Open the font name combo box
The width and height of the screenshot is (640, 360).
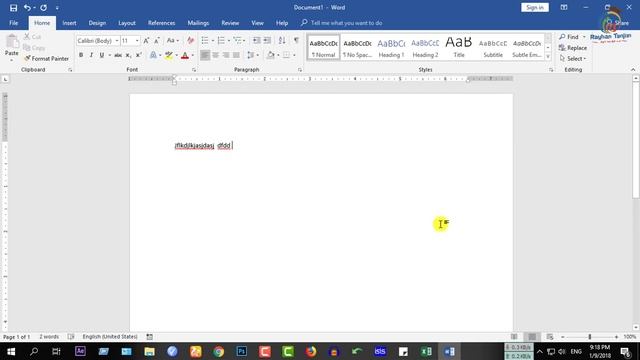(98, 41)
